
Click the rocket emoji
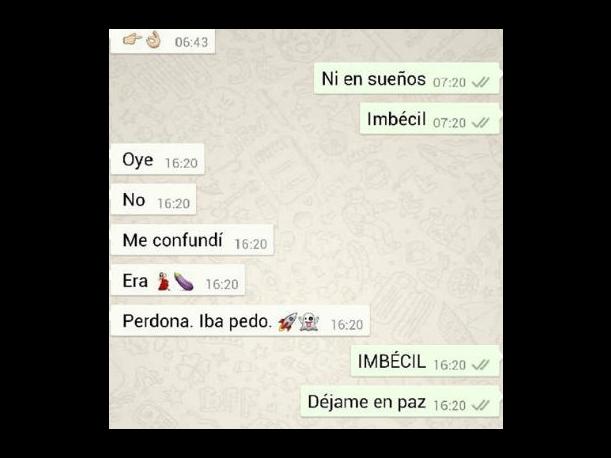pyautogui.click(x=288, y=322)
